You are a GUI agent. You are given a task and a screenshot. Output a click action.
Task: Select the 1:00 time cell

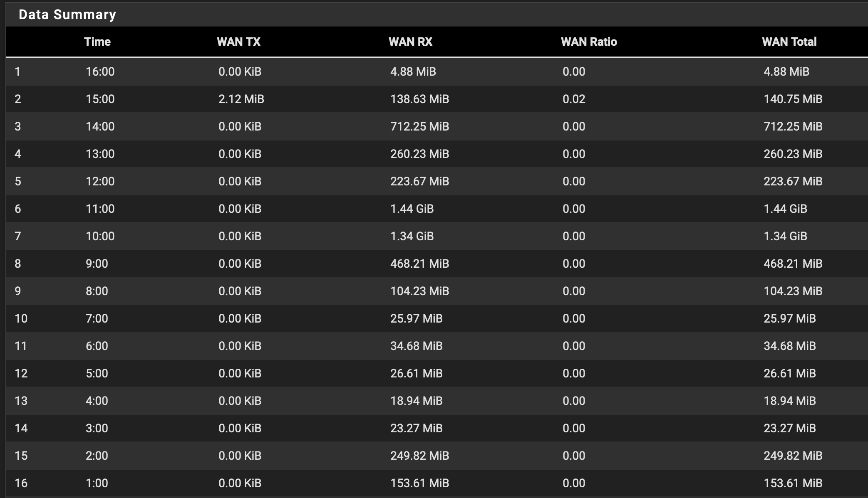[x=97, y=483]
